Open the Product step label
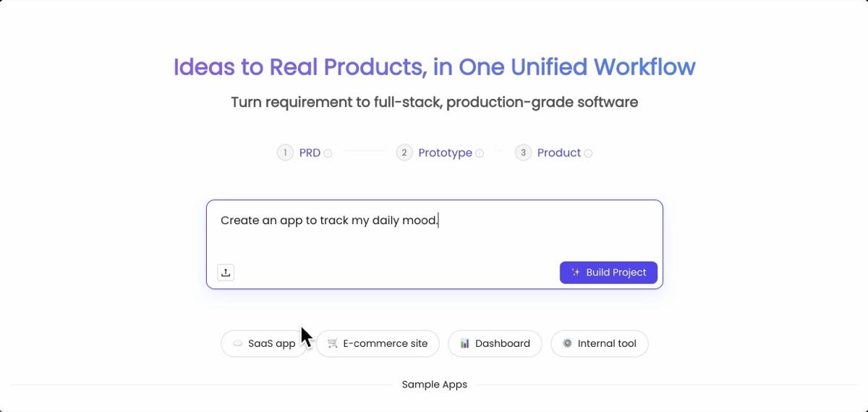868x412 pixels. [x=558, y=153]
